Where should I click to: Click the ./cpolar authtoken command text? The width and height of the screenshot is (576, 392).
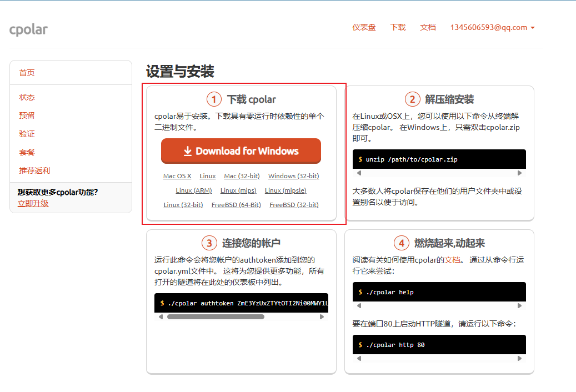pos(248,303)
